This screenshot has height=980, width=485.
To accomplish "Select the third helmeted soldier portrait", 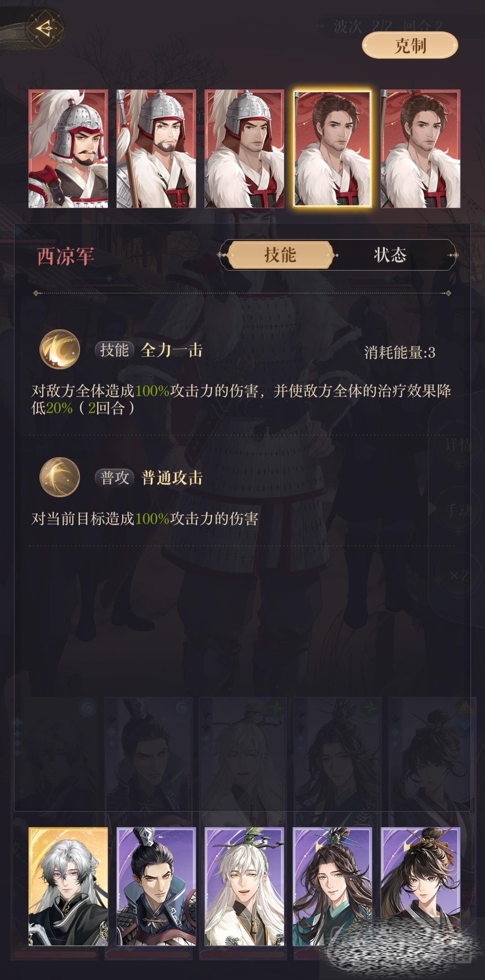I will pos(244,149).
